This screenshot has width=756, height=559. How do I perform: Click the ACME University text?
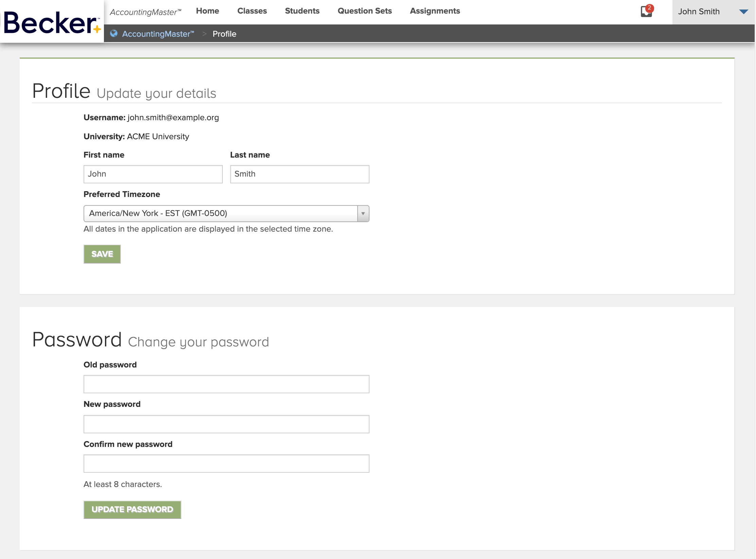pos(158,137)
